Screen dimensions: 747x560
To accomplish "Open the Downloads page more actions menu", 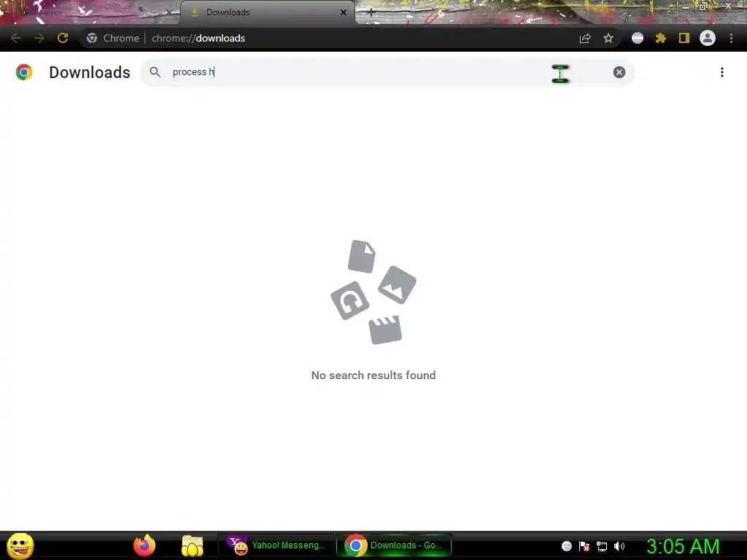I will [x=722, y=72].
